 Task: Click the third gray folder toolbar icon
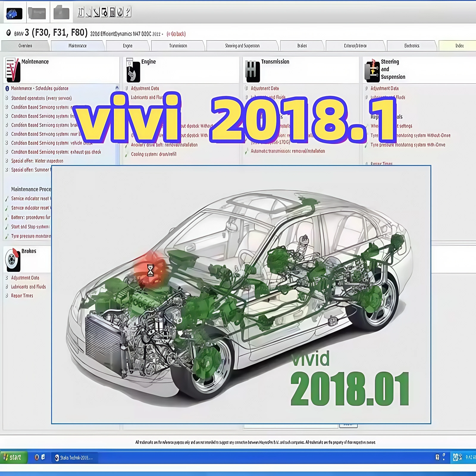coord(61,13)
